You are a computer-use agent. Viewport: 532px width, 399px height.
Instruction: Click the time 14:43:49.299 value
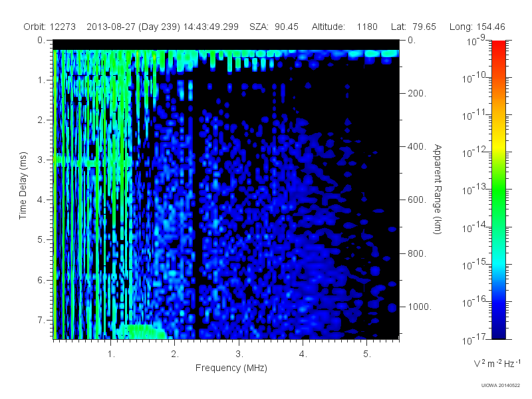click(x=211, y=27)
